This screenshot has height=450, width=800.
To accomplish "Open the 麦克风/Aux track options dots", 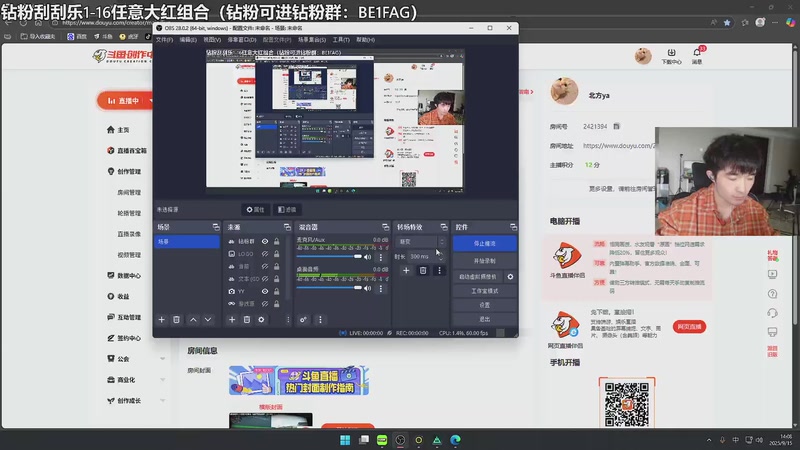I will 381,257.
